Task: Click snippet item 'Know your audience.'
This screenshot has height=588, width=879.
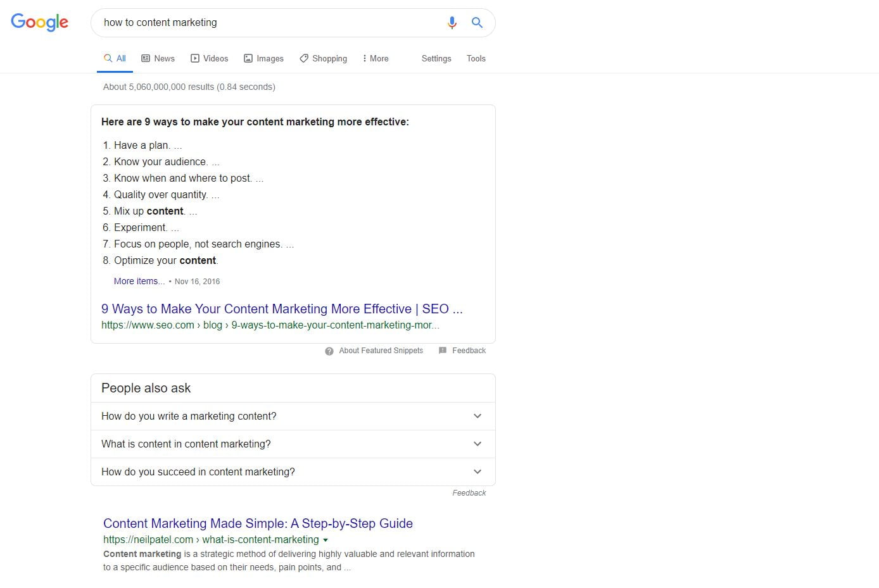Action: pos(161,161)
